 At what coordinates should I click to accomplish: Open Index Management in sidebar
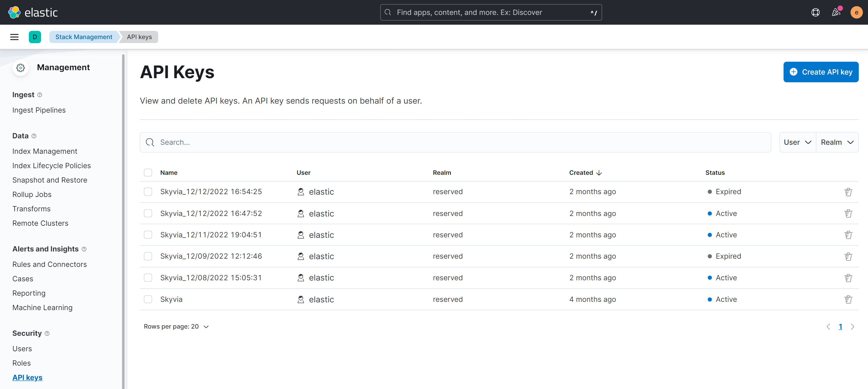[x=45, y=151]
